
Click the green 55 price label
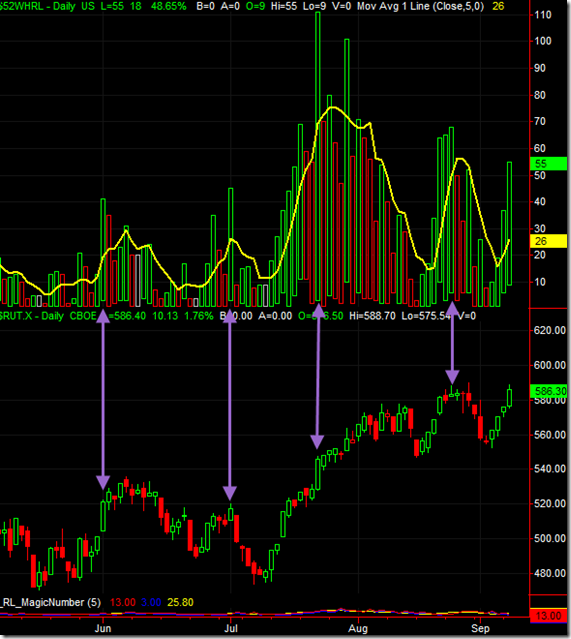pos(548,164)
